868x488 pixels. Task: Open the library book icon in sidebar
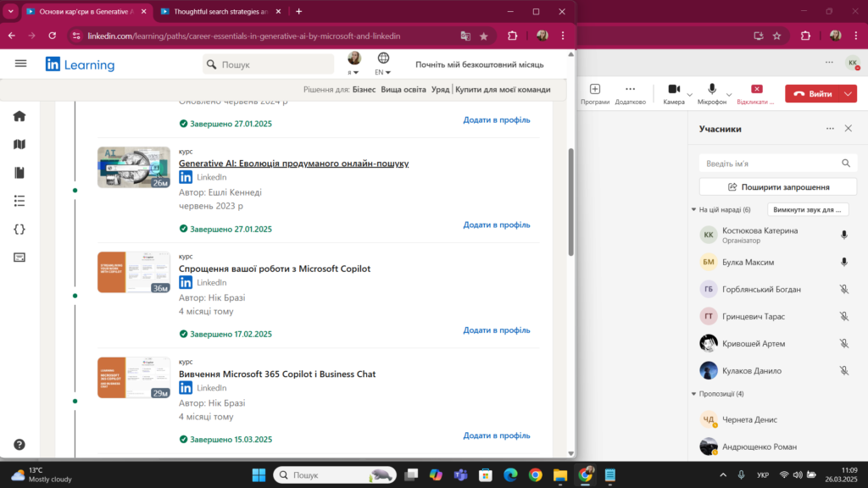19,173
